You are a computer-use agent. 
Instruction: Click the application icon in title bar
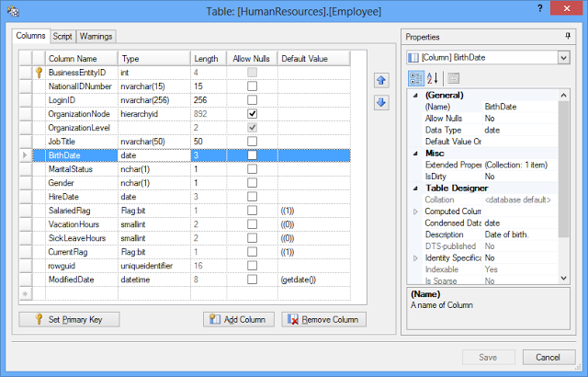pos(13,11)
